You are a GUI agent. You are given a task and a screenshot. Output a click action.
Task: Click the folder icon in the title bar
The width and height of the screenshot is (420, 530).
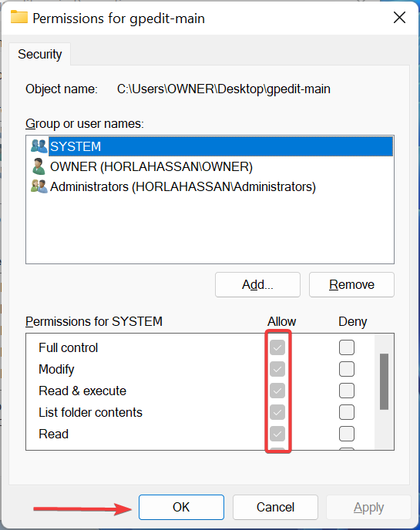coord(19,17)
